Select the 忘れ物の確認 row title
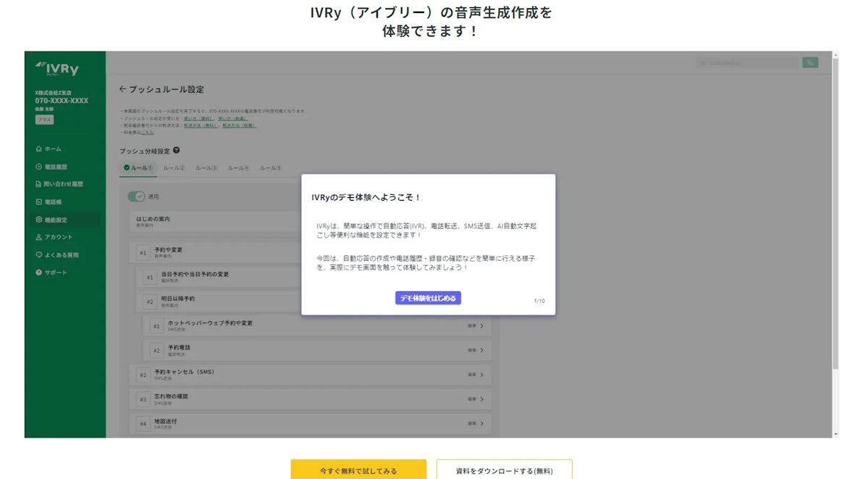This screenshot has width=868, height=479. coord(171,396)
